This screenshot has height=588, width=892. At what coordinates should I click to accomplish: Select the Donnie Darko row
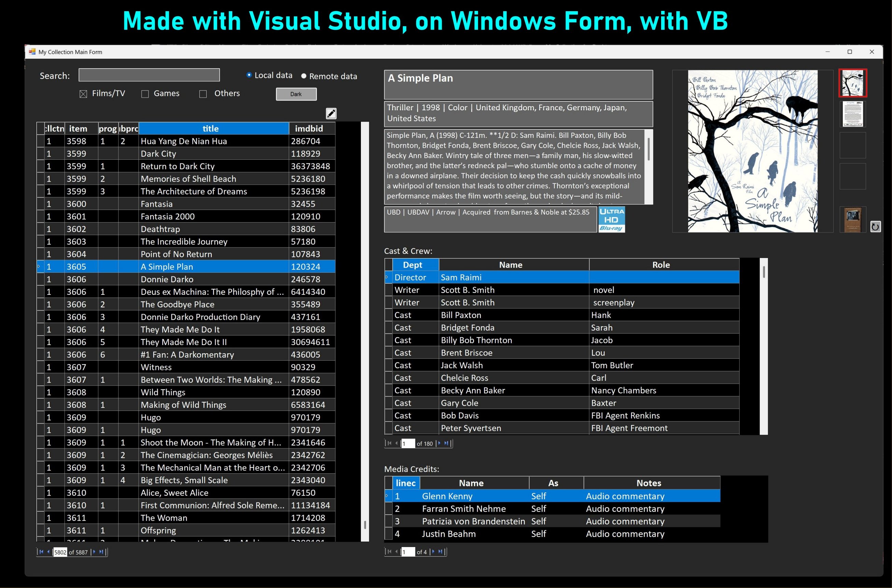pyautogui.click(x=167, y=279)
